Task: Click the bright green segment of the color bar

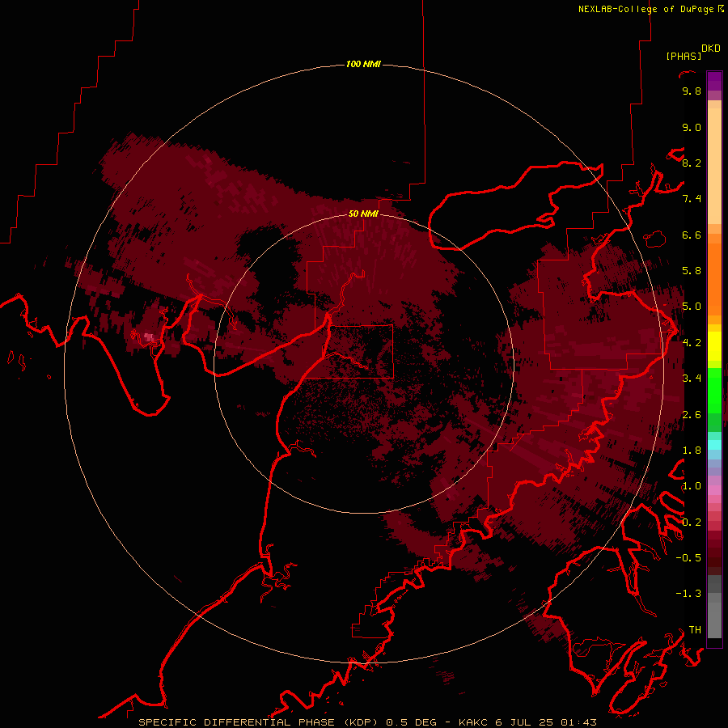Action: point(714,390)
